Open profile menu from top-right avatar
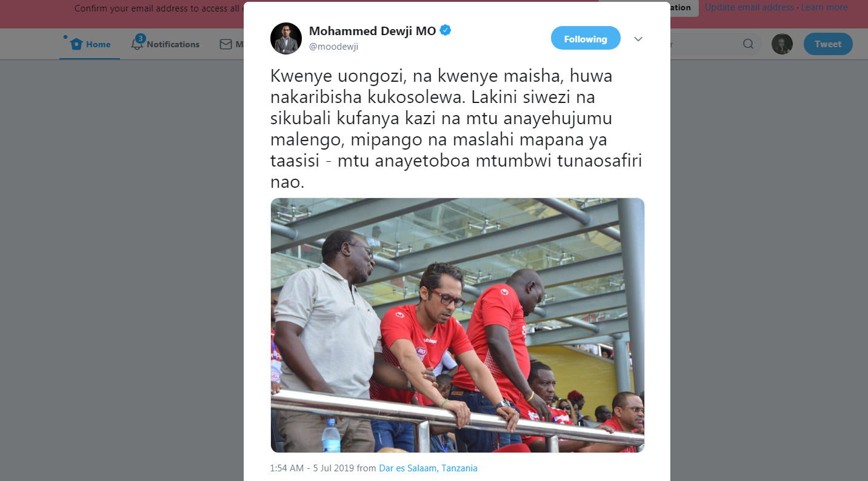The width and height of the screenshot is (868, 481). point(782,44)
